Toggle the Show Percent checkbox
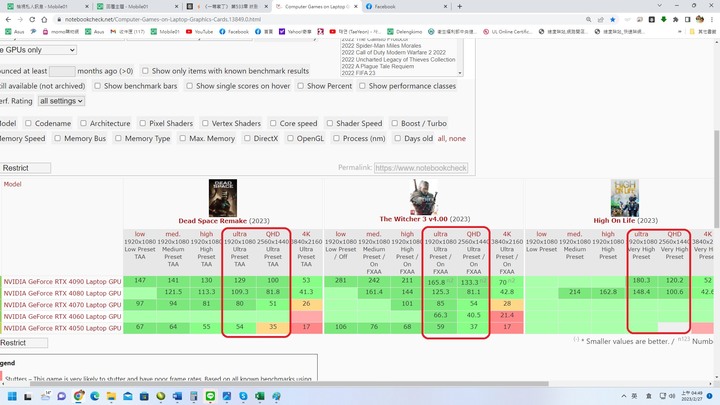This screenshot has height=405, width=720. pyautogui.click(x=300, y=86)
